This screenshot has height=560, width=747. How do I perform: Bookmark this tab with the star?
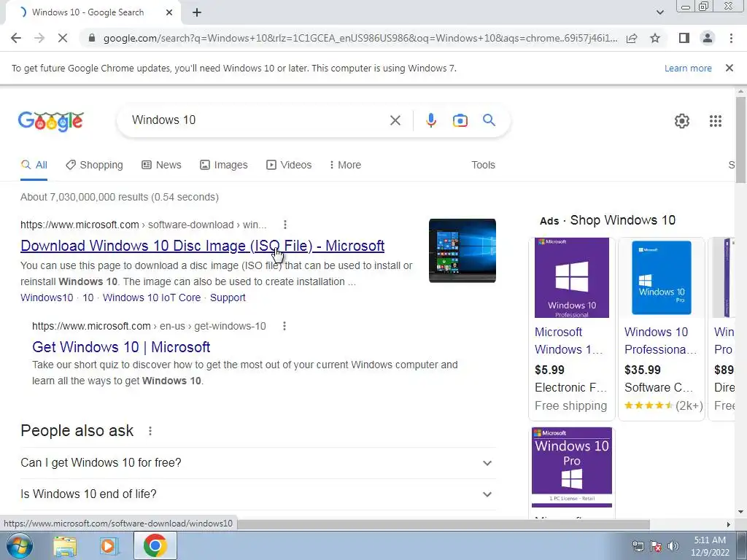click(655, 38)
